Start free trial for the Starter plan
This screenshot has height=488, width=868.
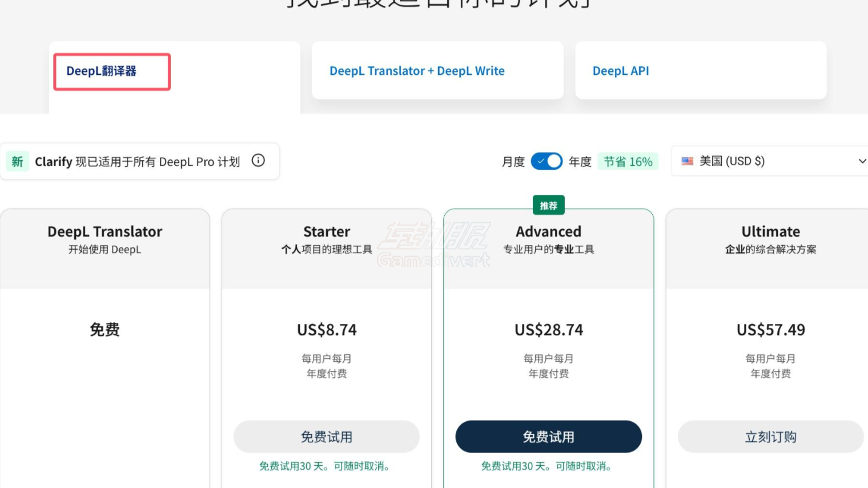click(326, 437)
